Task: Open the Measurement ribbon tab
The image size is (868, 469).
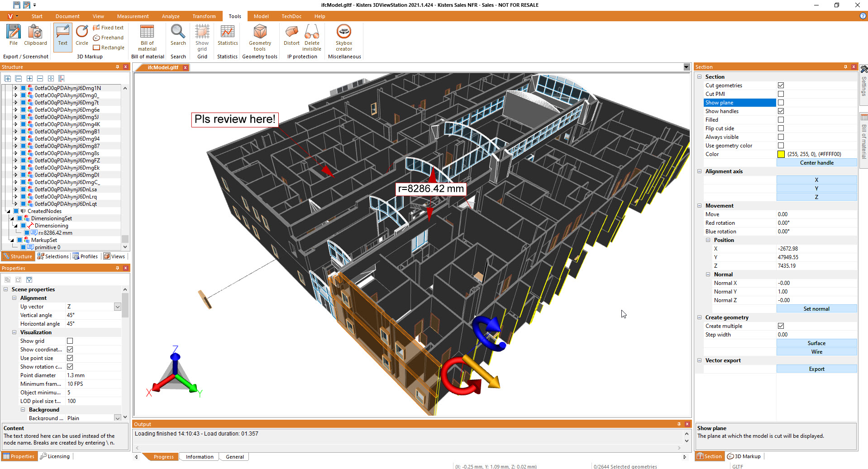Action: 133,16
